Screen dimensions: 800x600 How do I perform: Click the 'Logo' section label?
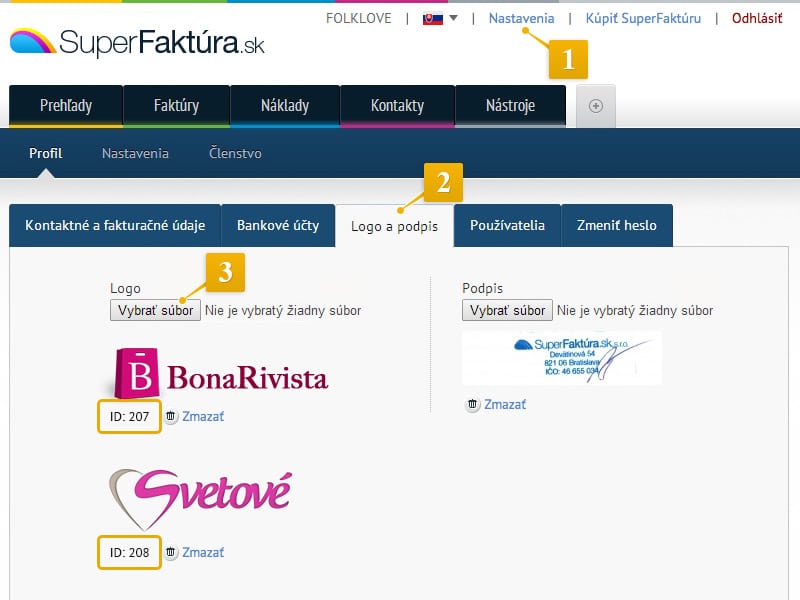(126, 288)
